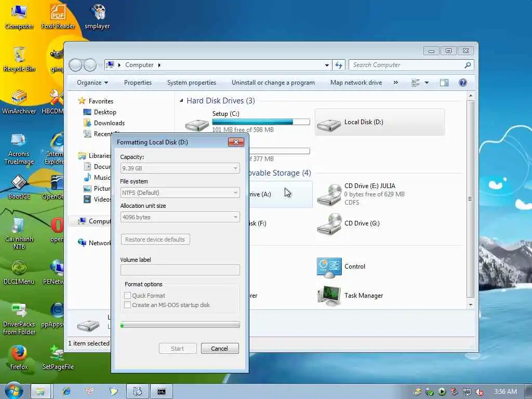
Task: Select the BootICE desktop icon
Action: click(19, 187)
